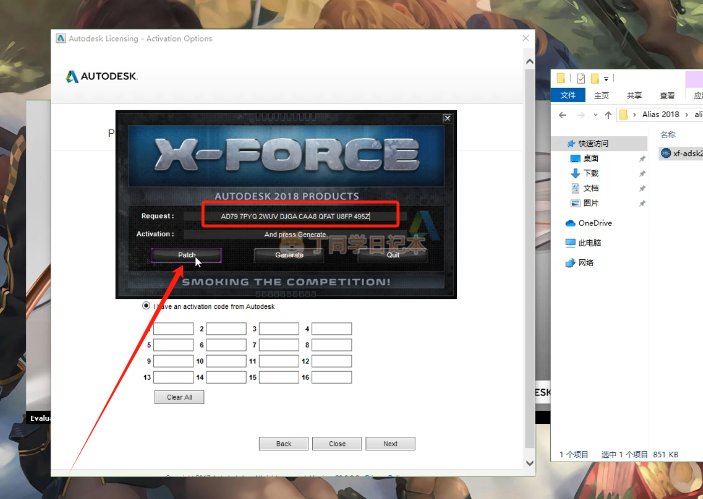The height and width of the screenshot is (499, 703).
Task: Click the Back button in Autodesk Licensing
Action: coord(284,444)
